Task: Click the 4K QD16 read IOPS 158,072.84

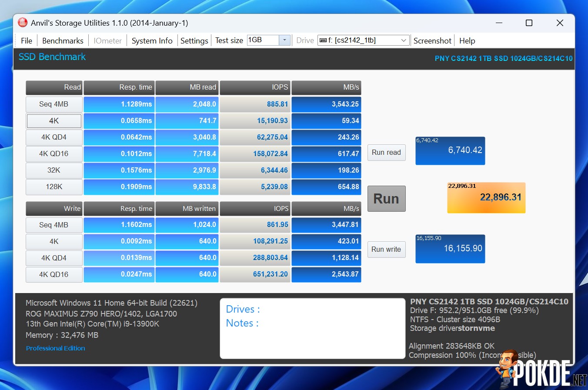Action: pos(255,154)
